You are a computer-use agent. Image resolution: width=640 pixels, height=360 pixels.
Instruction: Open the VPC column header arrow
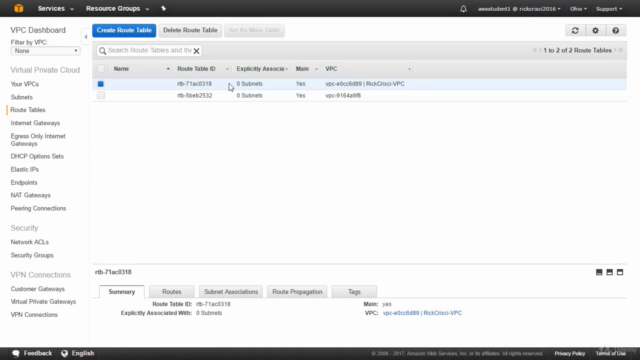(x=409, y=69)
